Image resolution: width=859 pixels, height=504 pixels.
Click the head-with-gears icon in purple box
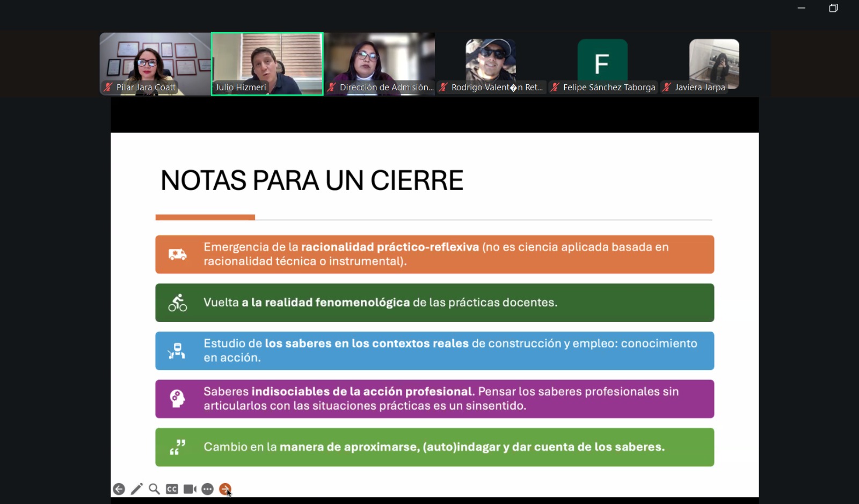177,399
